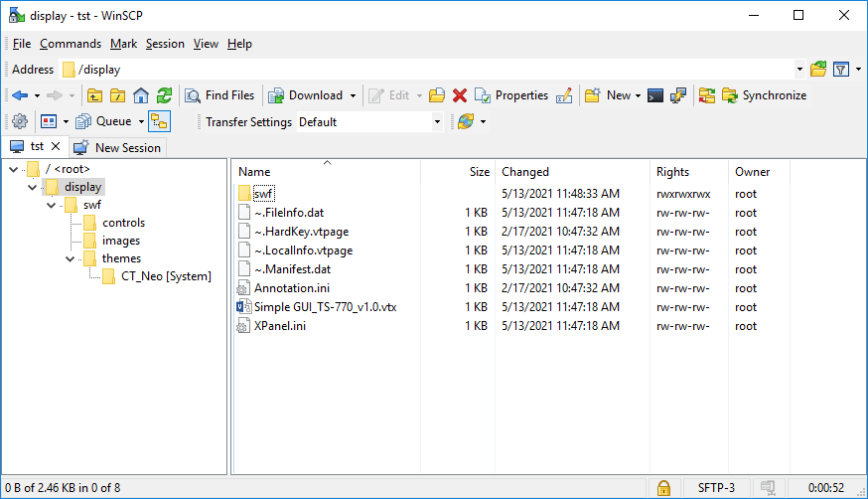Open the Commands menu
The height and width of the screenshot is (499, 868).
click(71, 44)
